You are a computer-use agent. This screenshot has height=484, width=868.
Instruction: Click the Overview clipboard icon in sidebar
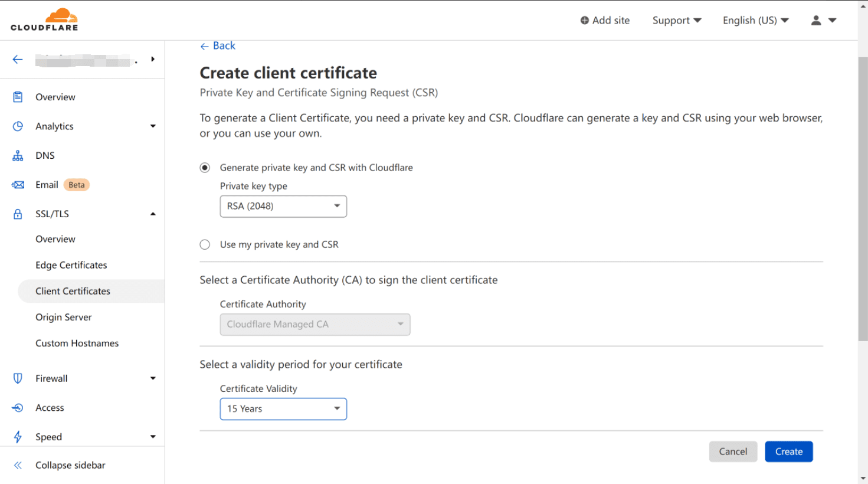coord(18,97)
